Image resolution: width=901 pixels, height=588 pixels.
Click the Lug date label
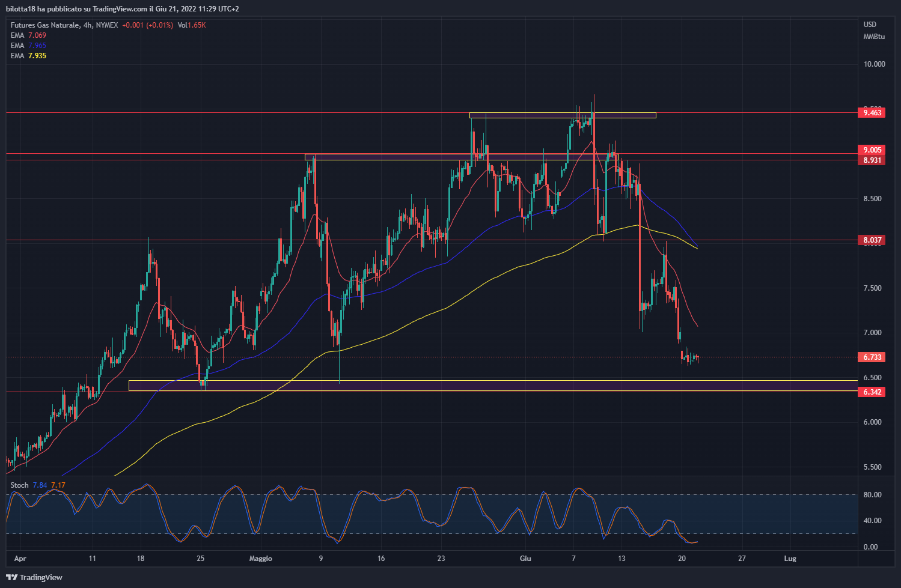tap(790, 559)
